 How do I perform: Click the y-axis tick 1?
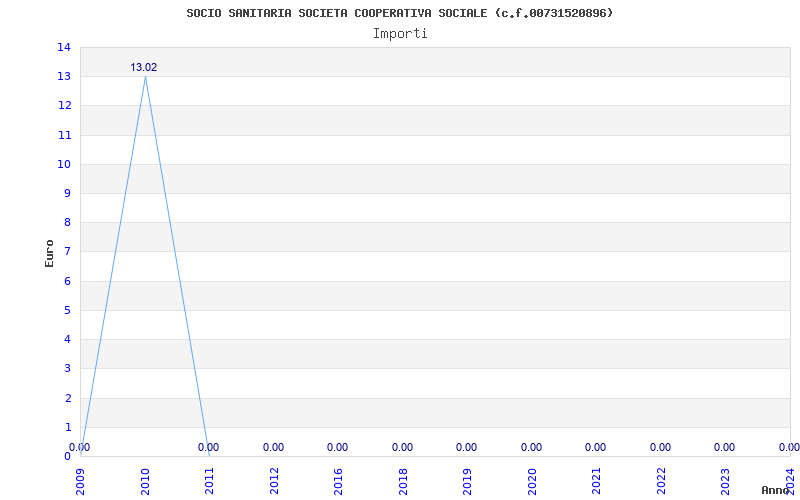tap(68, 427)
